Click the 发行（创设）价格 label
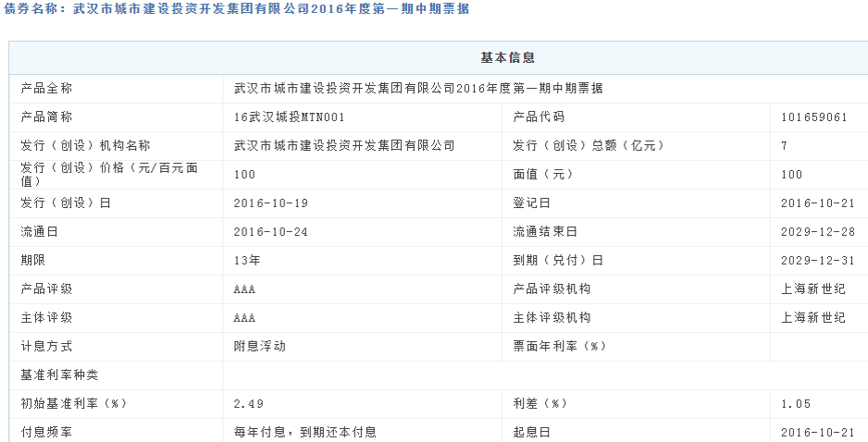The image size is (868, 442). click(x=109, y=174)
